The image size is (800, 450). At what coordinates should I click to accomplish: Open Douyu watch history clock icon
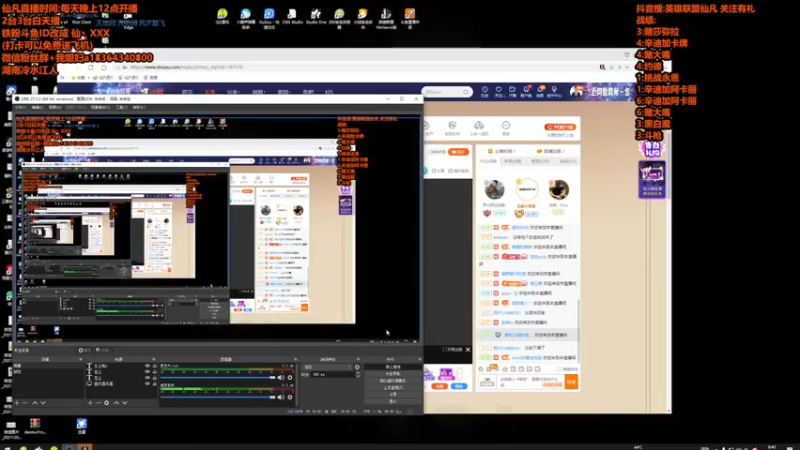tap(485, 91)
